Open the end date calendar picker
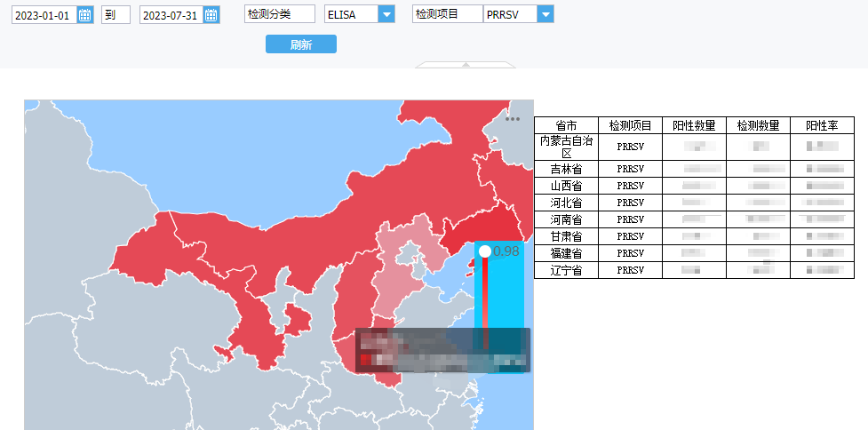 (x=211, y=15)
